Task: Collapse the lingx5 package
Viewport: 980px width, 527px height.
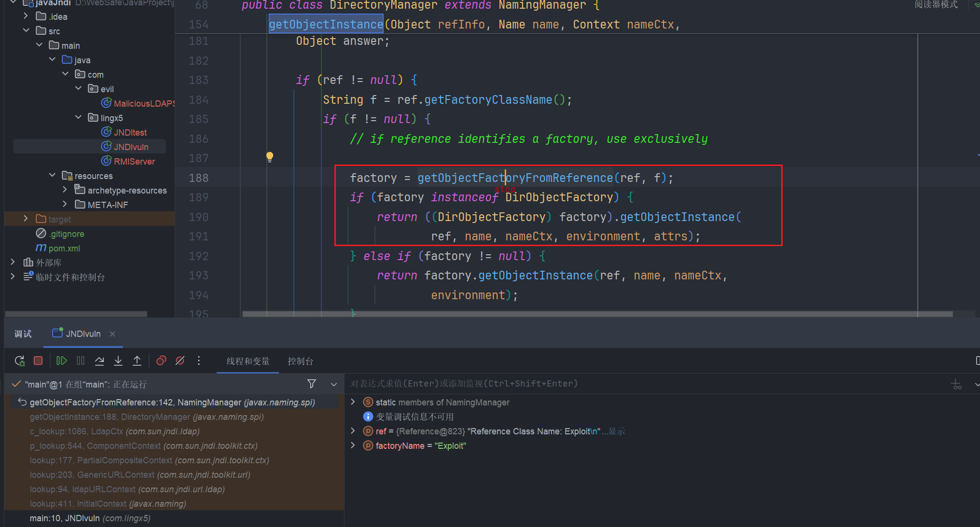Action: point(78,117)
